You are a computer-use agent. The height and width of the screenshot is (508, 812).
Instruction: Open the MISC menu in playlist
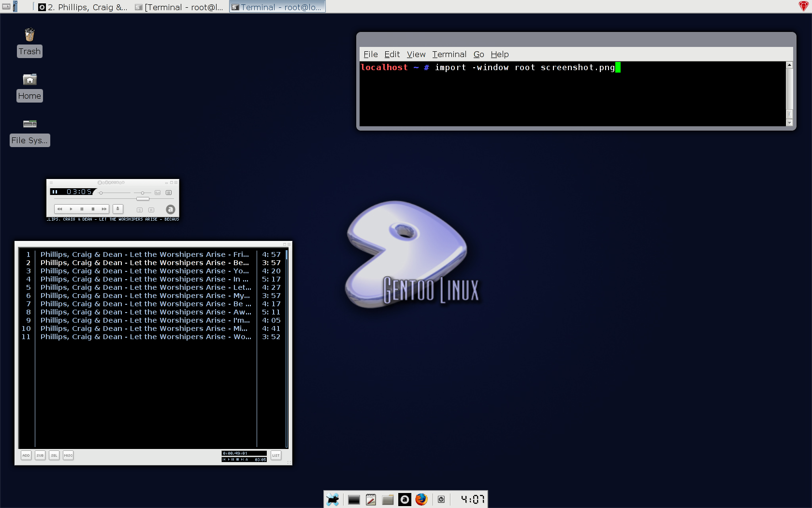pyautogui.click(x=68, y=455)
